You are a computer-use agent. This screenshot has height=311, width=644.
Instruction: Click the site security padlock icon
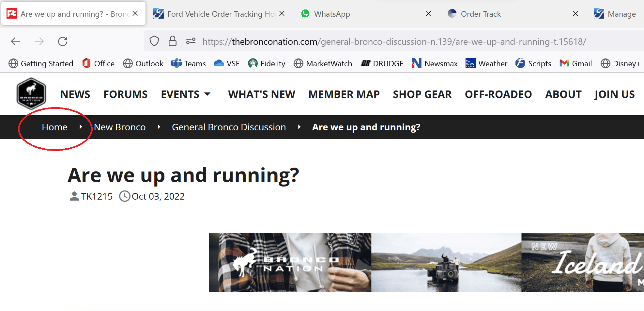tap(173, 41)
